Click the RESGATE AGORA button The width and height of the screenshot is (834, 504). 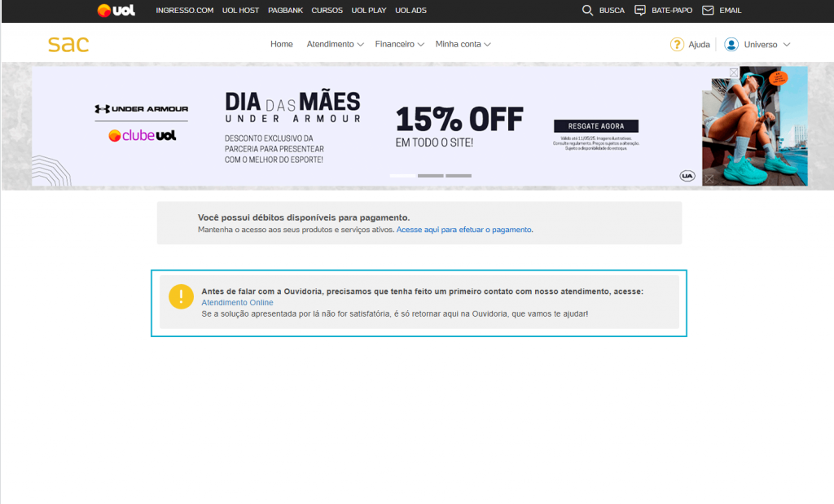(595, 126)
